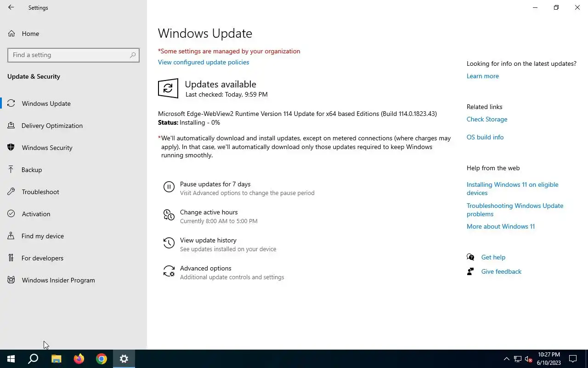588x368 pixels.
Task: Open taskbar Search magnifier
Action: click(33, 359)
